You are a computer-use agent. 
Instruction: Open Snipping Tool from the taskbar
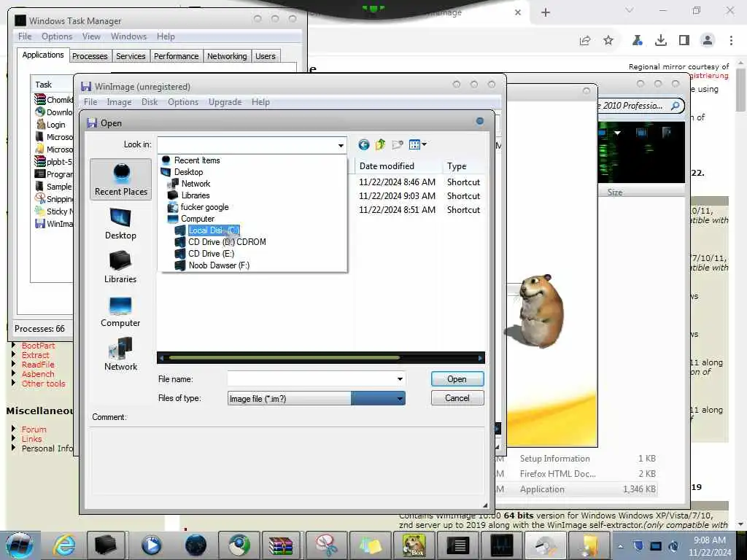[x=325, y=545]
